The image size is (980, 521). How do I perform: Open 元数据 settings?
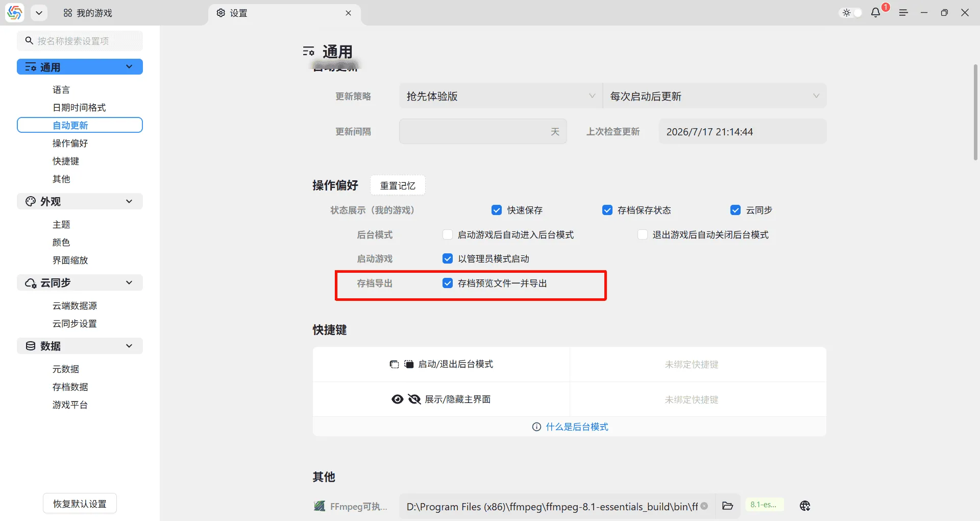point(66,369)
